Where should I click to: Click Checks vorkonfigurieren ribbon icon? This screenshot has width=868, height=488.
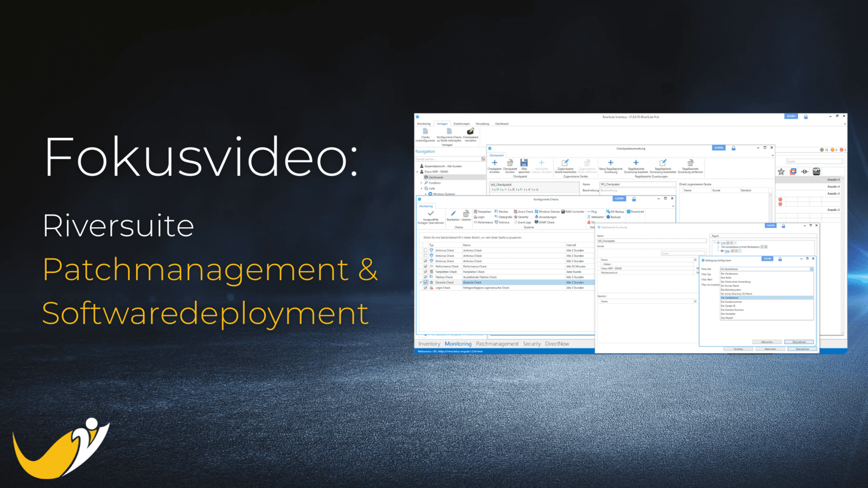point(425,132)
